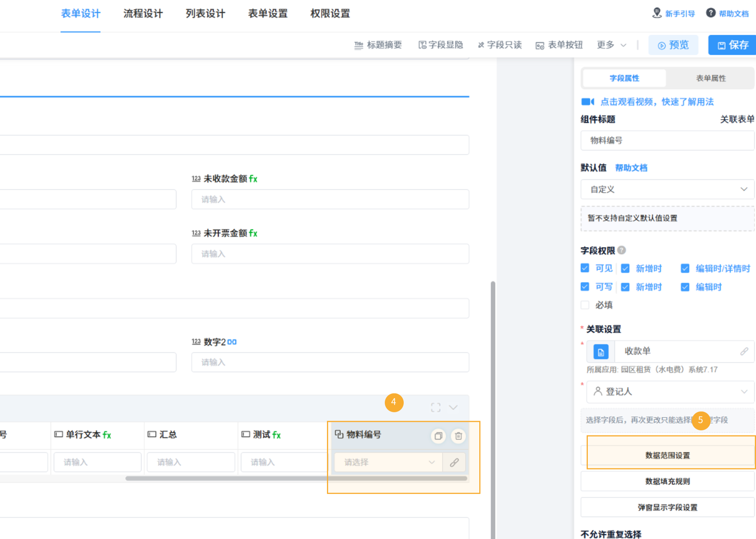Click the person icon beside 登记人
This screenshot has height=539, width=756.
point(598,391)
